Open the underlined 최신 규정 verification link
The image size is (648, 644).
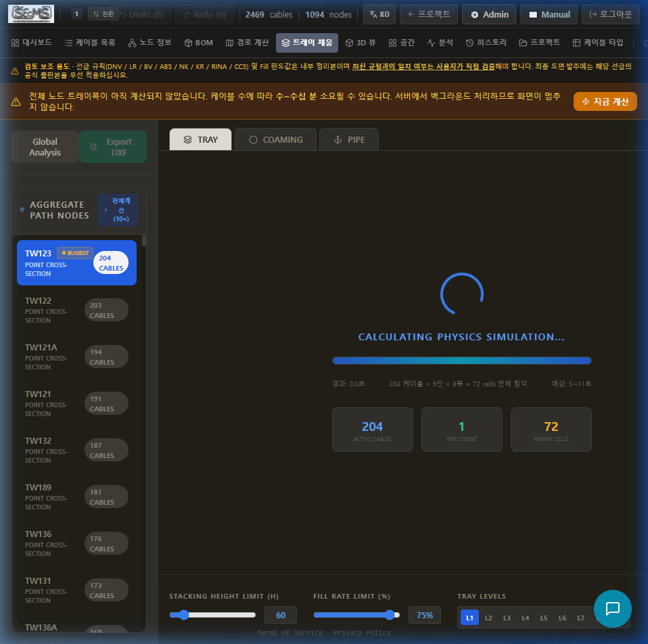pos(423,66)
